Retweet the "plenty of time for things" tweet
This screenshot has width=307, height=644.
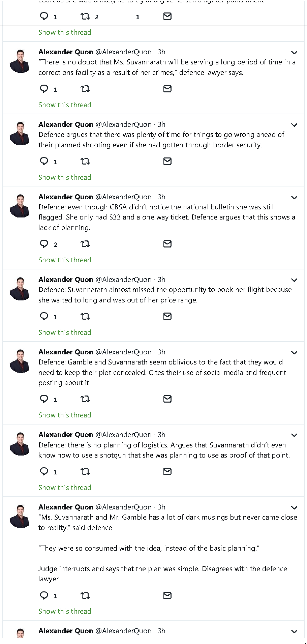(x=85, y=162)
